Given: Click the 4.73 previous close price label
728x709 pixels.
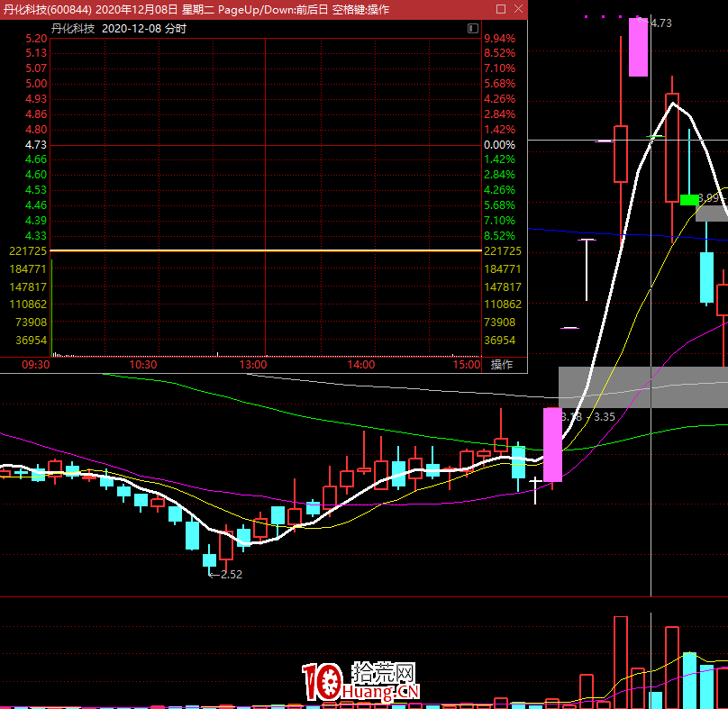Looking at the screenshot, I should (x=36, y=145).
